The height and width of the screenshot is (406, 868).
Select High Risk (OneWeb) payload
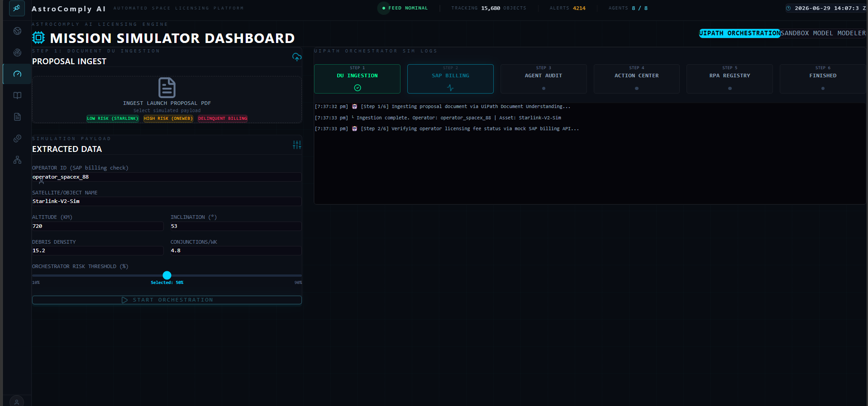168,118
